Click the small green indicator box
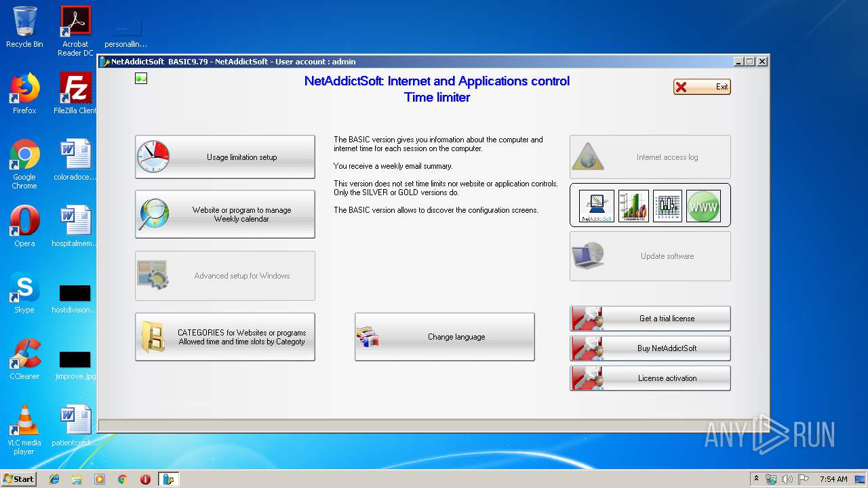The image size is (868, 488). [141, 79]
